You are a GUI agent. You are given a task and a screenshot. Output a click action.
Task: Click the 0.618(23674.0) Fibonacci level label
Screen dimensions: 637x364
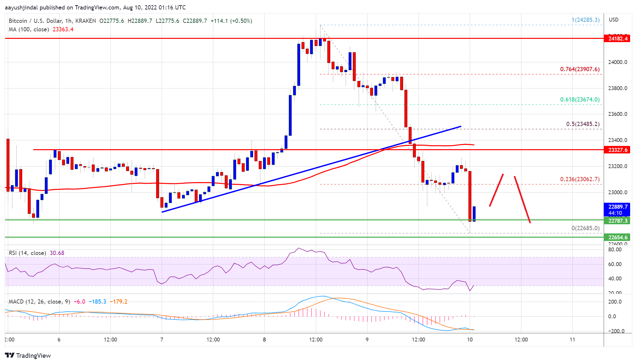(x=580, y=100)
